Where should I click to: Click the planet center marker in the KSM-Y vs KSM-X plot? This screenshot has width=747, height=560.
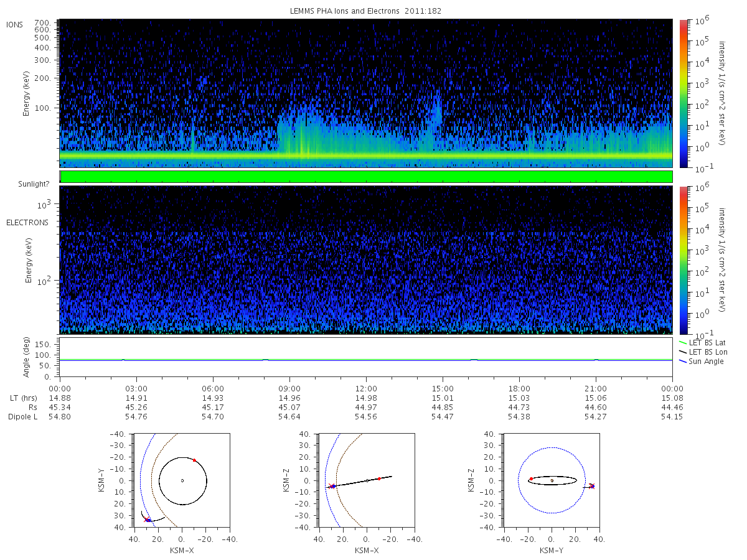[x=182, y=480]
